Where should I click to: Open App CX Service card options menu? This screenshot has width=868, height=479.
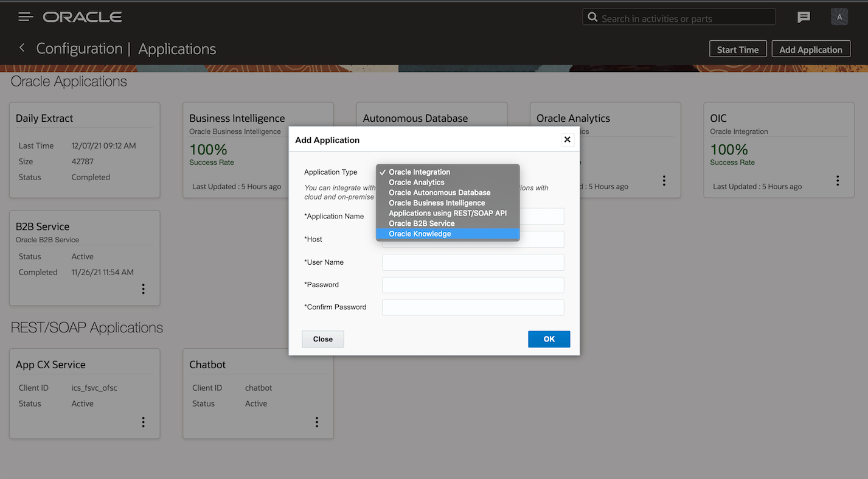coord(144,422)
